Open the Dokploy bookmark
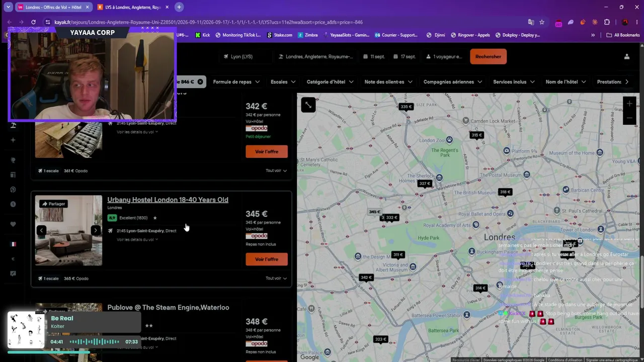Screen dimensions: 644x362 click(518, 35)
